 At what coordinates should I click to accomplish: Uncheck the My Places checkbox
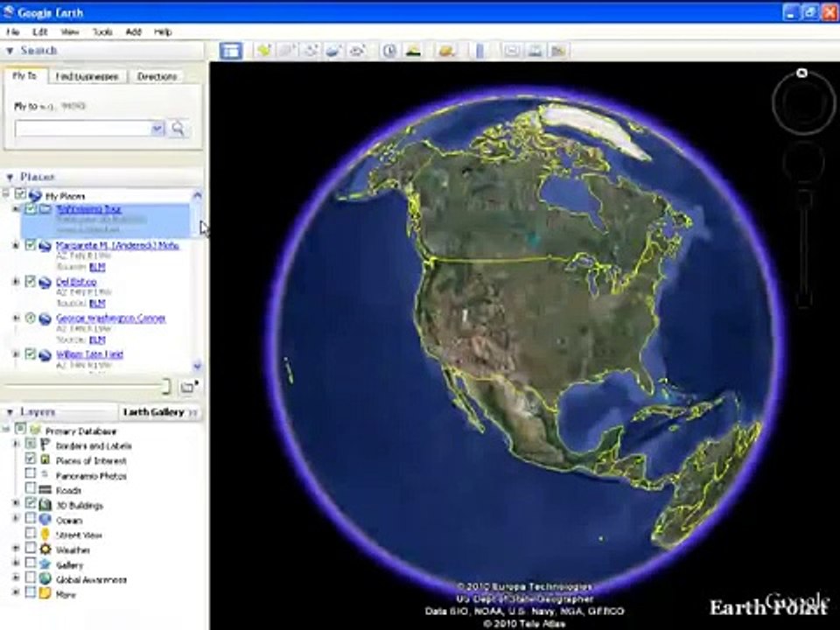point(20,194)
